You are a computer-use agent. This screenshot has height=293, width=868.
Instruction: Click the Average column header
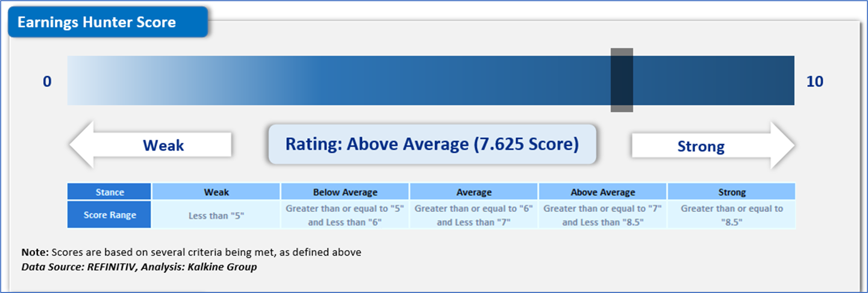474,192
